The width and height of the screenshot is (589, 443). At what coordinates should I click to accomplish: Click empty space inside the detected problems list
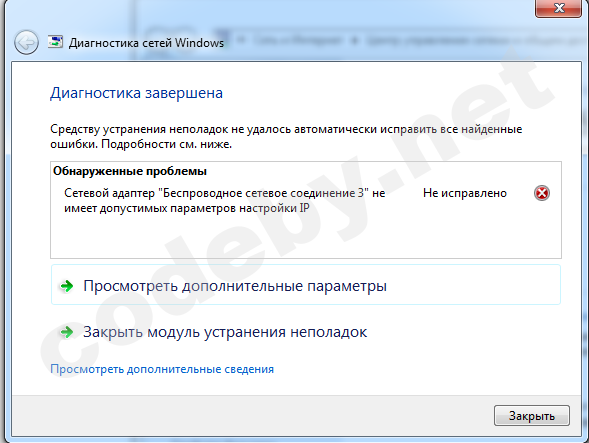point(306,237)
